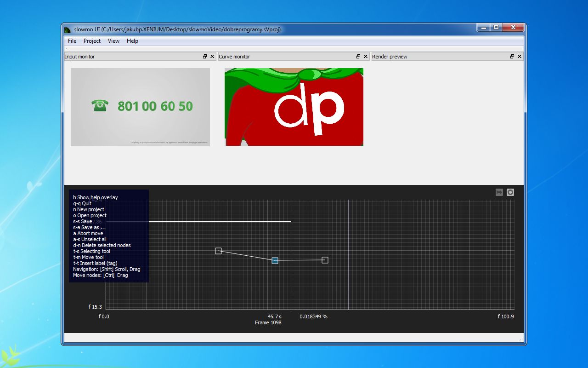Click the '45.7 s' time label
This screenshot has height=368, width=588.
pyautogui.click(x=275, y=316)
